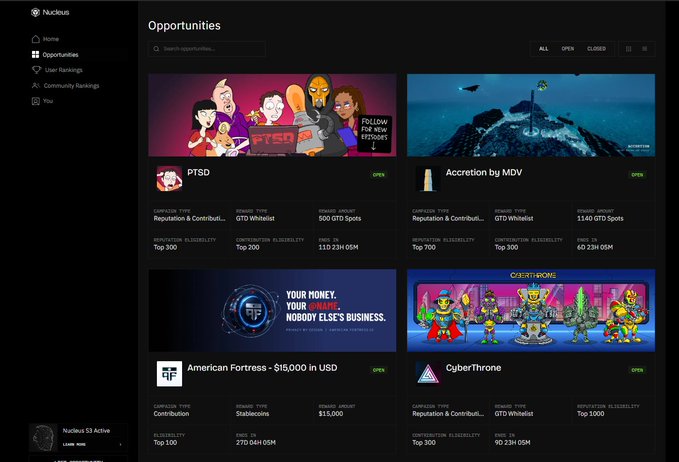
Task: Click the User Rankings trophy icon
Action: tap(36, 70)
